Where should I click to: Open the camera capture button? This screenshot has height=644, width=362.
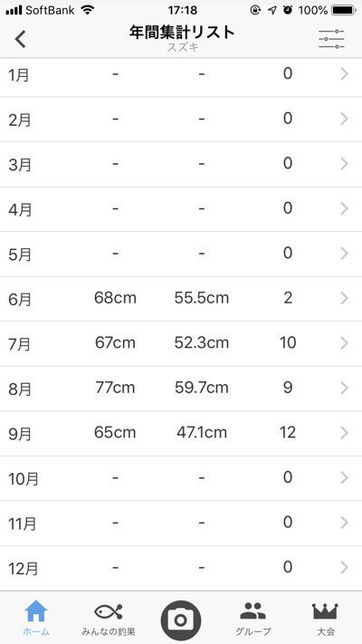[181, 620]
